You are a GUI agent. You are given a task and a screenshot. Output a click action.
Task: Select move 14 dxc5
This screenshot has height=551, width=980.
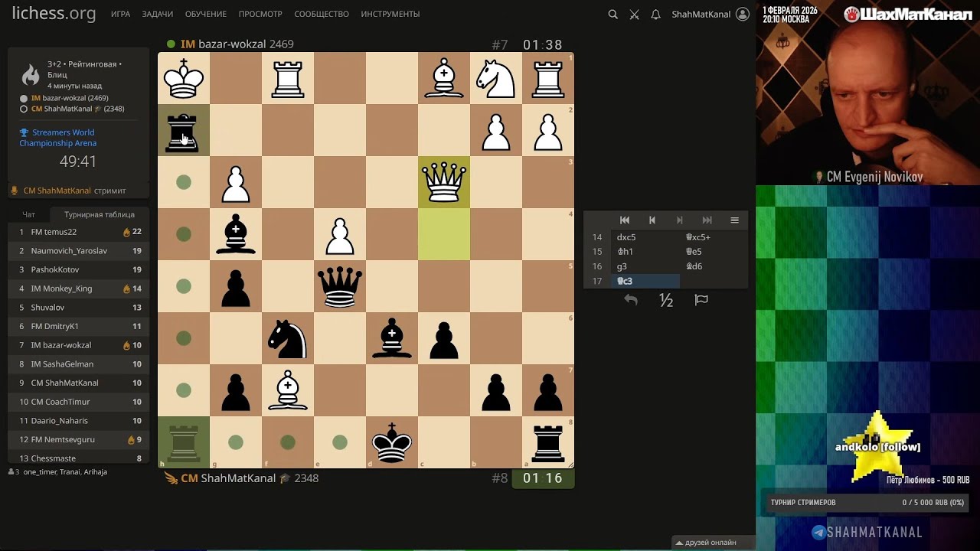[645, 237]
